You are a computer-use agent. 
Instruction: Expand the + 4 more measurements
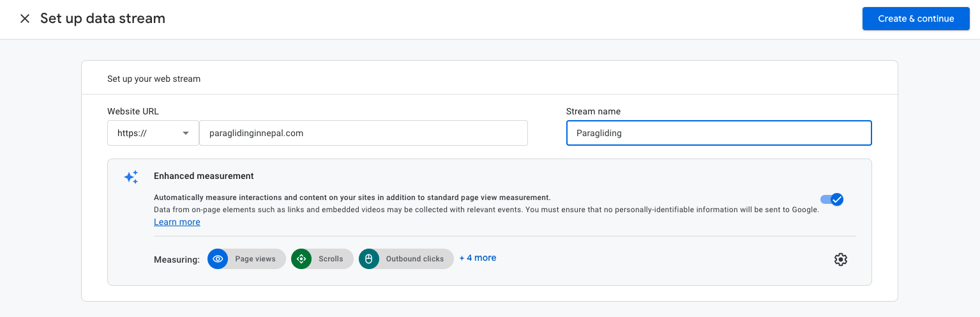coord(478,258)
